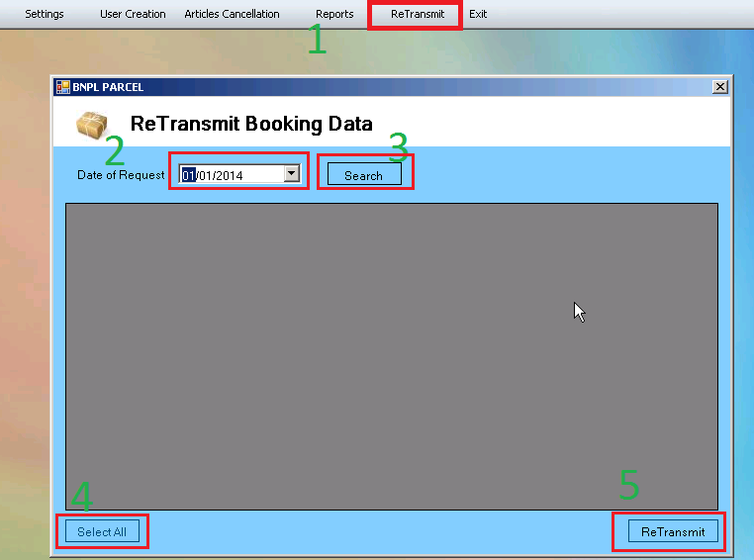This screenshot has width=754, height=560.
Task: Expand the Date of Request dropdown arrow
Action: tap(291, 174)
